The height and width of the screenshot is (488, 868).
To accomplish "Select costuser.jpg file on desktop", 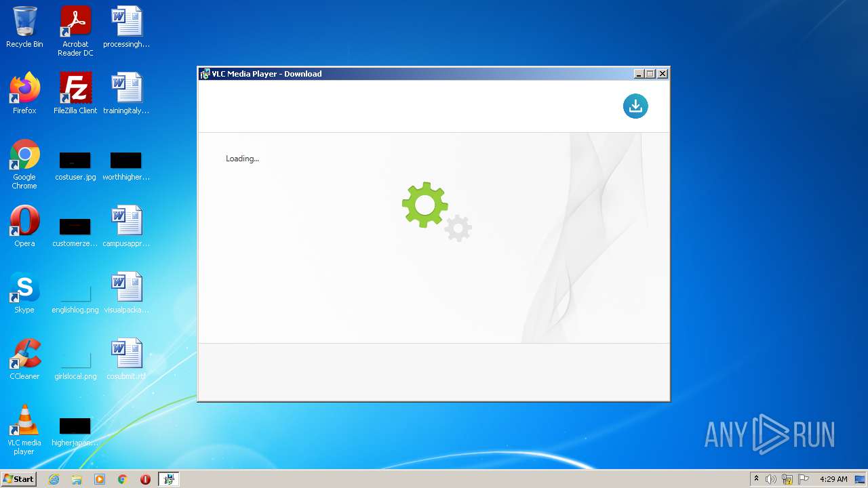I will 75,167.
